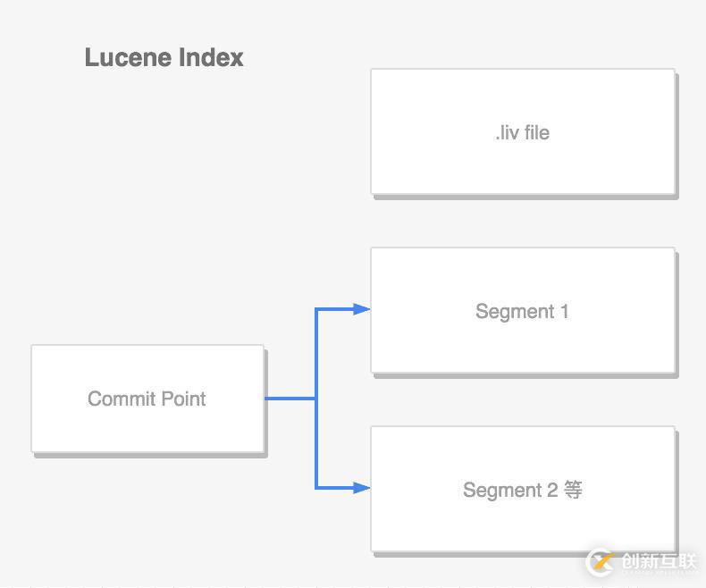Click the arrowhead pointing to Segment 1
This screenshot has height=588, width=706.
tap(362, 309)
